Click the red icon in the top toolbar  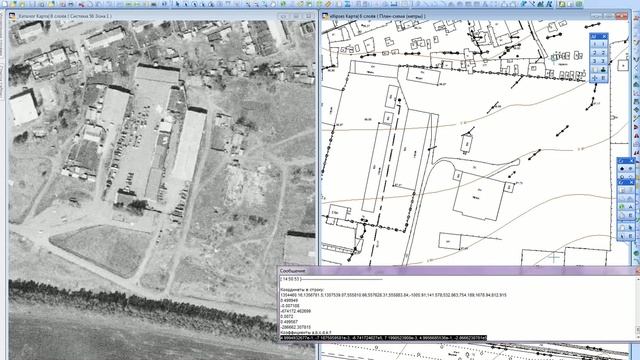point(82,4)
